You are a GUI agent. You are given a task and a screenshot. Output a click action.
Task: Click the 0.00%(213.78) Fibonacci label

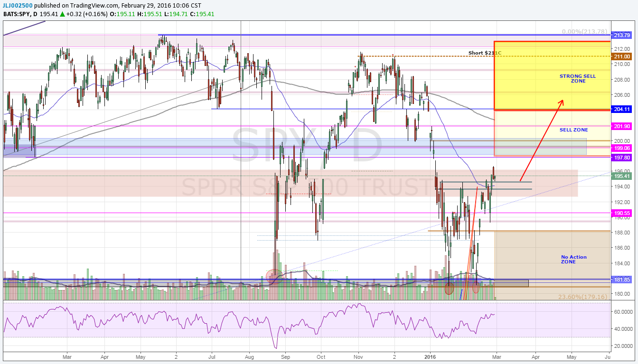click(x=585, y=32)
